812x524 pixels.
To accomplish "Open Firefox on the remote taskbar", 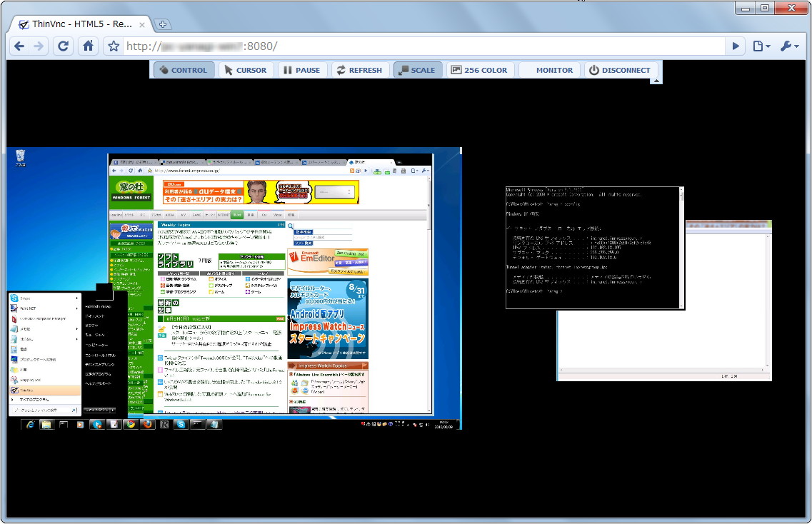I will pos(148,425).
